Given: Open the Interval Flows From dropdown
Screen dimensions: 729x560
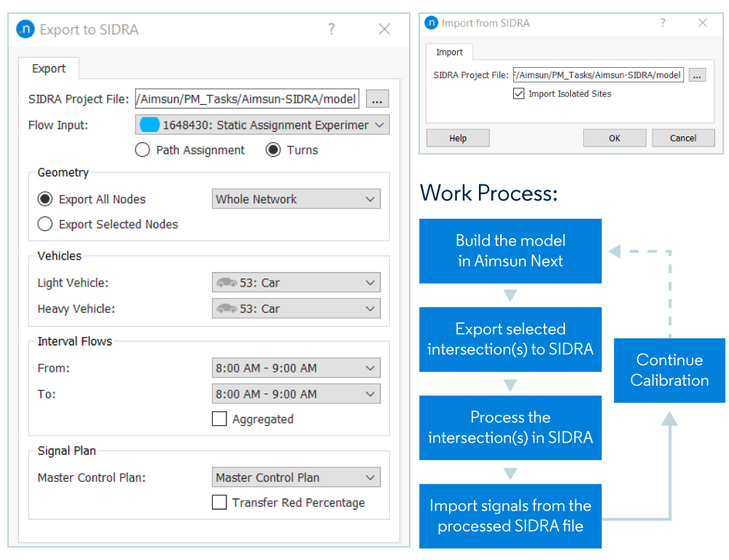Looking at the screenshot, I should click(x=296, y=368).
